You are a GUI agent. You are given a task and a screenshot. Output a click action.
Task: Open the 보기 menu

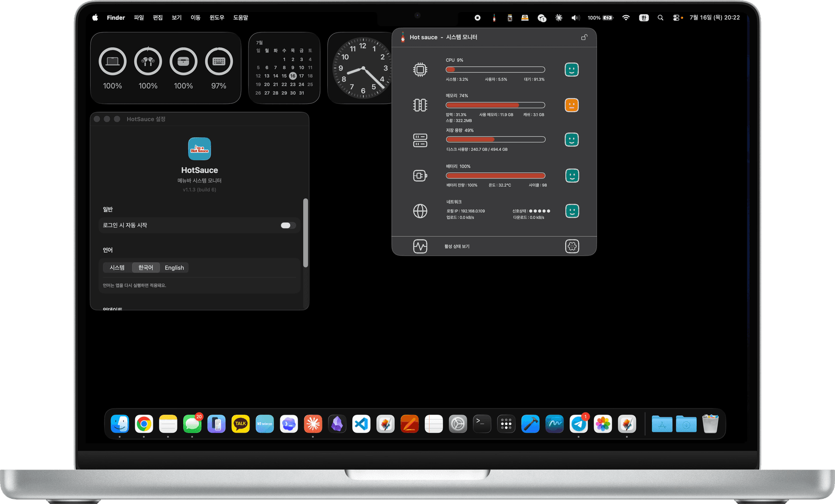coord(177,18)
